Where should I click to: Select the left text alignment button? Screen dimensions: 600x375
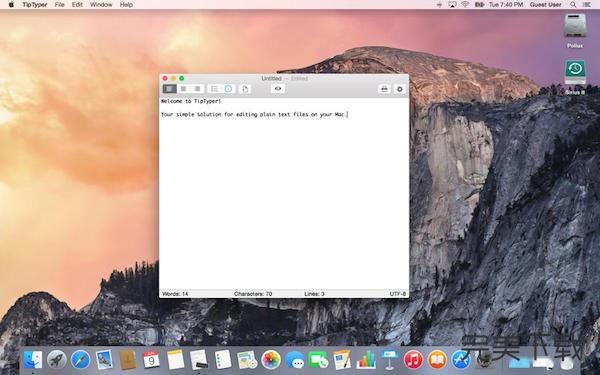170,89
